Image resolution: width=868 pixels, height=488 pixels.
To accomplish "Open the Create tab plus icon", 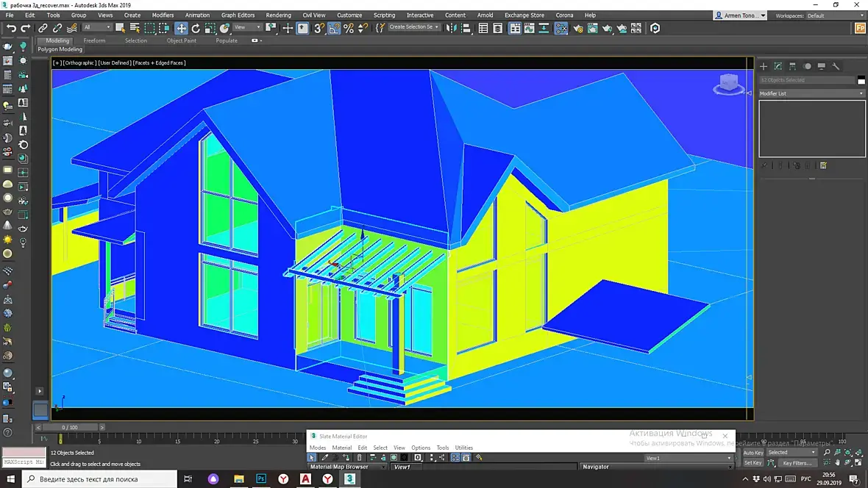I will pyautogui.click(x=764, y=66).
